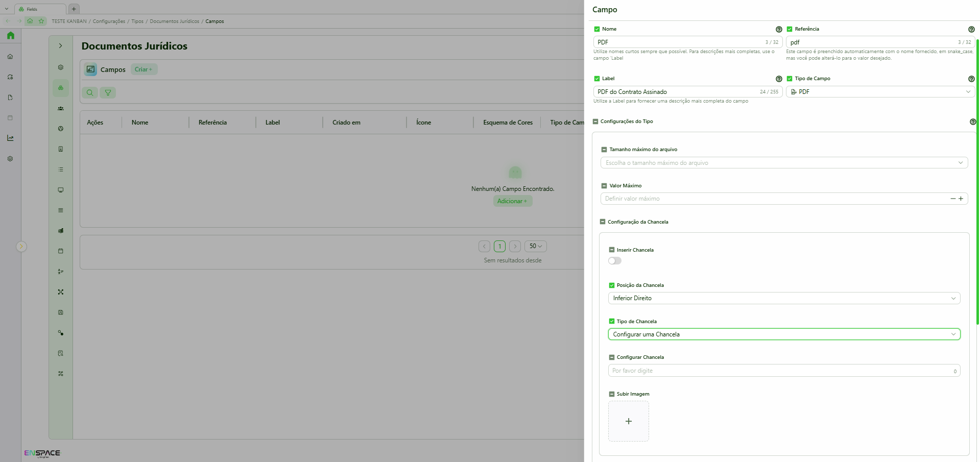Screen dimensions: 980x462
Task: Open the Posição da Chancela dropdown
Action: click(x=784, y=298)
